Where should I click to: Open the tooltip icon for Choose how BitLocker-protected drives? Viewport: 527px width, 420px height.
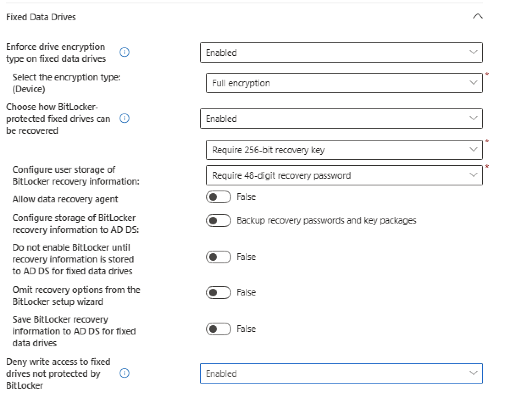pyautogui.click(x=124, y=119)
